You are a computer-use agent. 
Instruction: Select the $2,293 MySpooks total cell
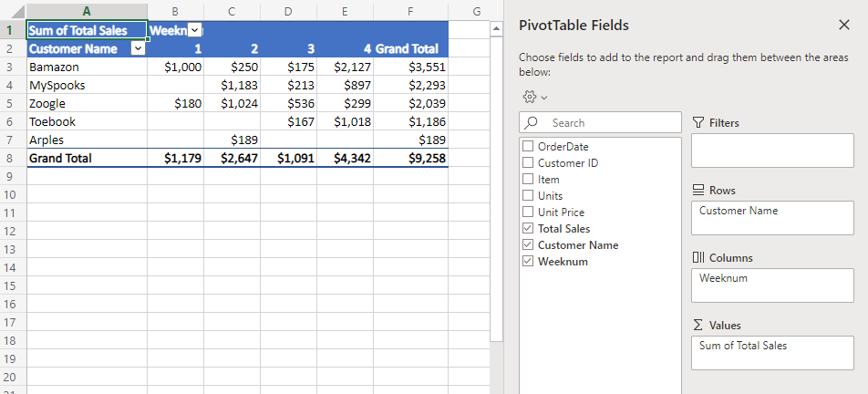[x=410, y=85]
